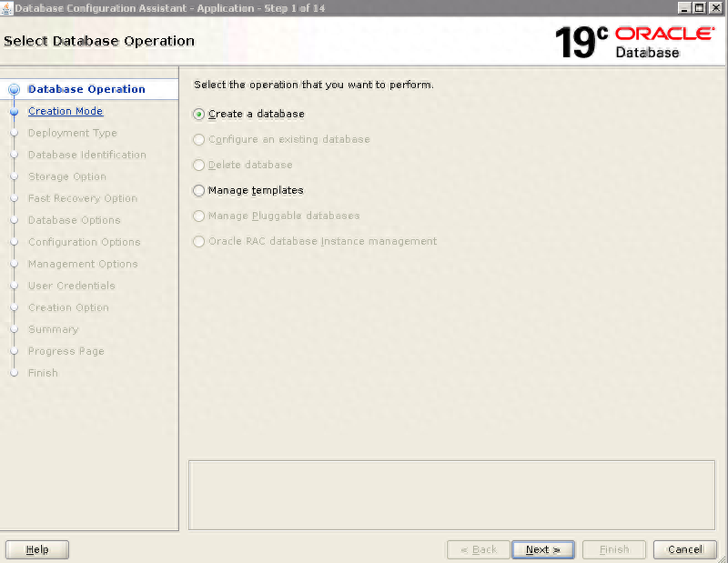Click the empty message area panel
728x563 pixels.
[451, 495]
